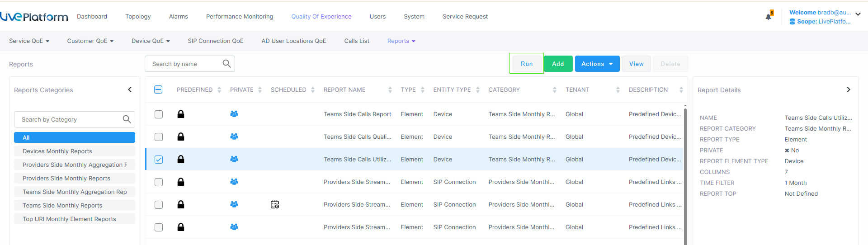Go to the Calls List tab

356,41
